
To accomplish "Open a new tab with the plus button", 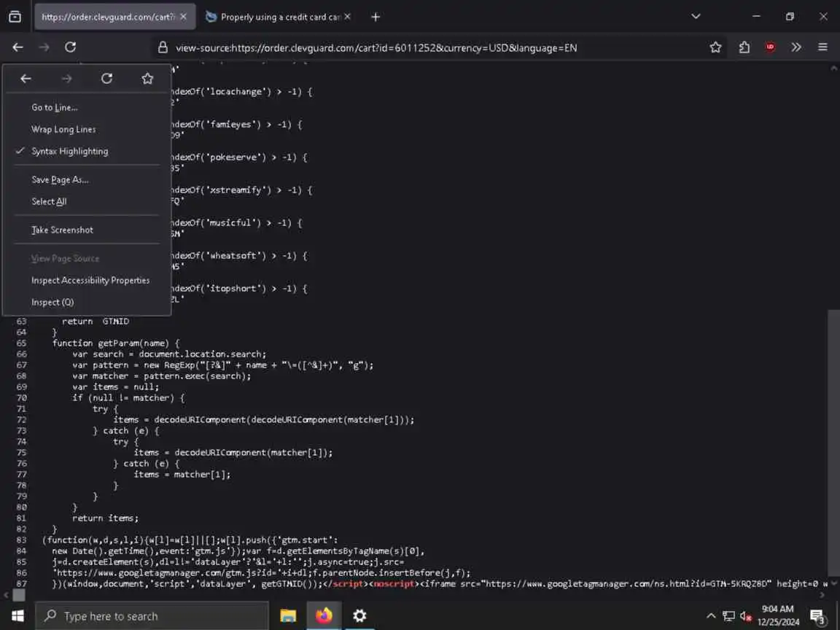I will click(x=376, y=17).
